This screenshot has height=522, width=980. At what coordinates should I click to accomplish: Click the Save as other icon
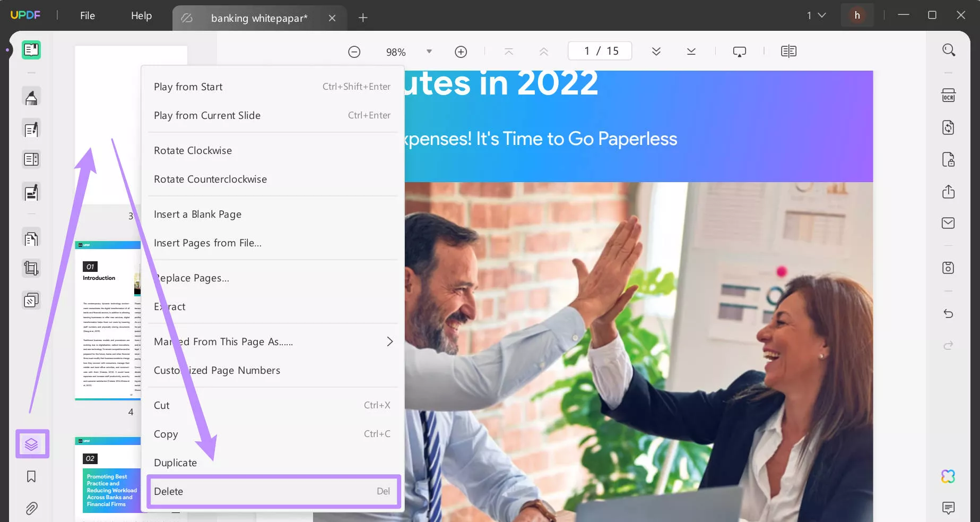pos(949,268)
